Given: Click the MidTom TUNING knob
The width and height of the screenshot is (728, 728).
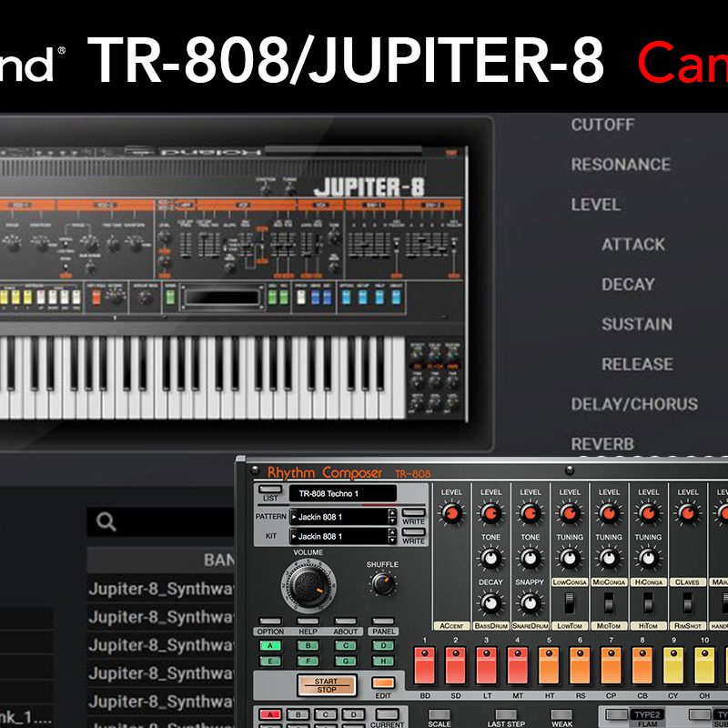Looking at the screenshot, I should point(609,558).
